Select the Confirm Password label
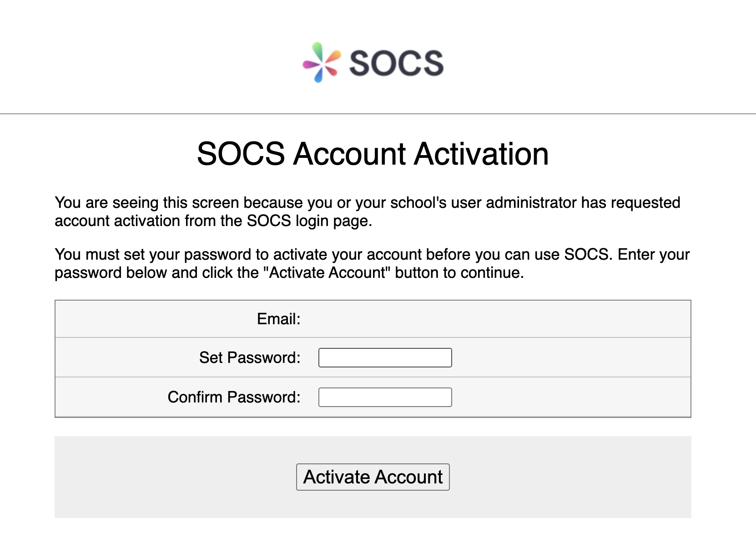756x553 pixels. point(234,397)
